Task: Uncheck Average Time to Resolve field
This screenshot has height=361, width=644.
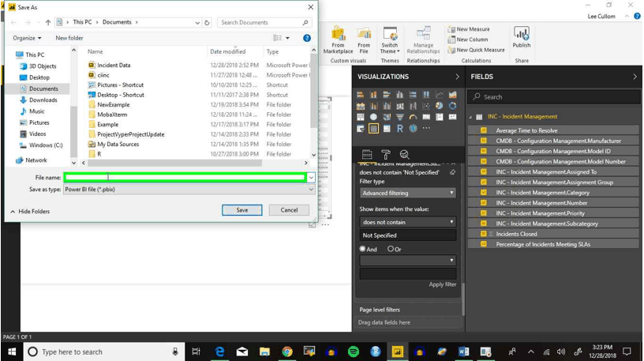Action: click(484, 130)
